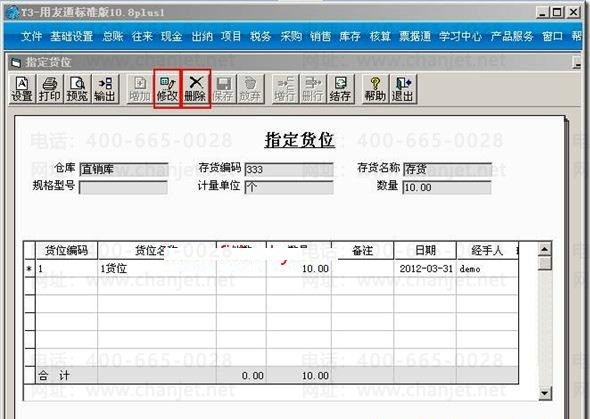Image resolution: width=590 pixels, height=419 pixels.
Task: Click the 打印 (Print) toolbar icon
Action: pyautogui.click(x=50, y=89)
